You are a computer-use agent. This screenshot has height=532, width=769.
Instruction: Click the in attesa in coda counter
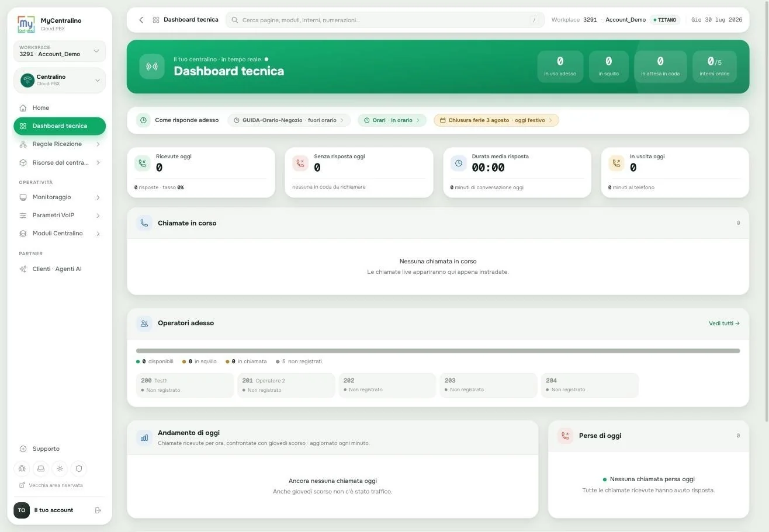click(x=660, y=66)
